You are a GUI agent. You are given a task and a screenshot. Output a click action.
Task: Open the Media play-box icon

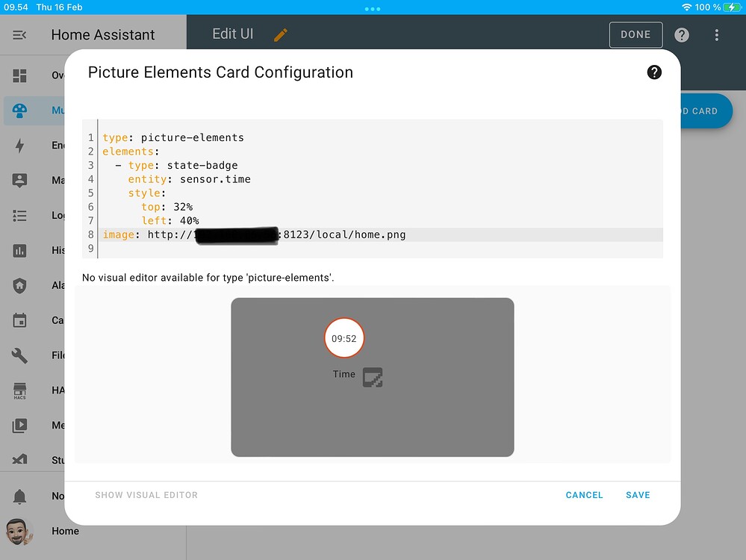19,426
